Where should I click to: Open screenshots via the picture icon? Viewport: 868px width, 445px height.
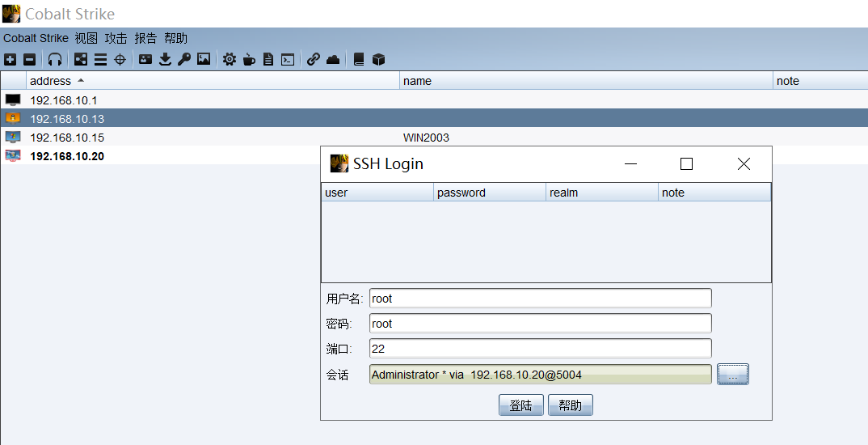204,59
